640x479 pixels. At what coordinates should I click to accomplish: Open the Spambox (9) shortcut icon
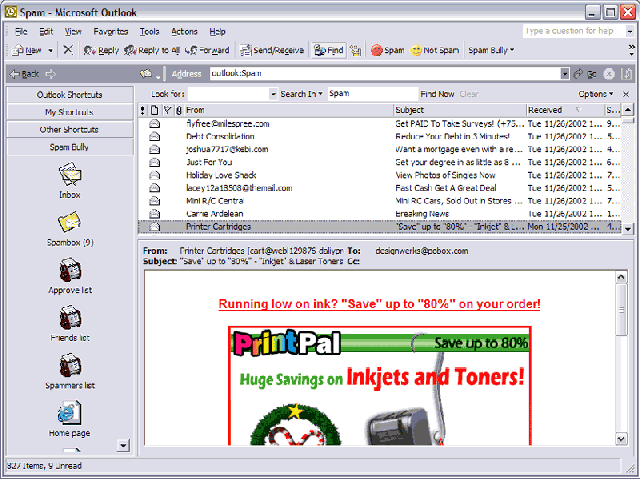pyautogui.click(x=70, y=222)
